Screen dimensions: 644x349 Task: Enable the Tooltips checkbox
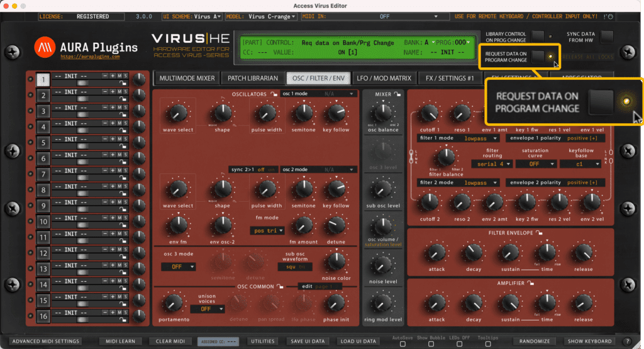[487, 344]
